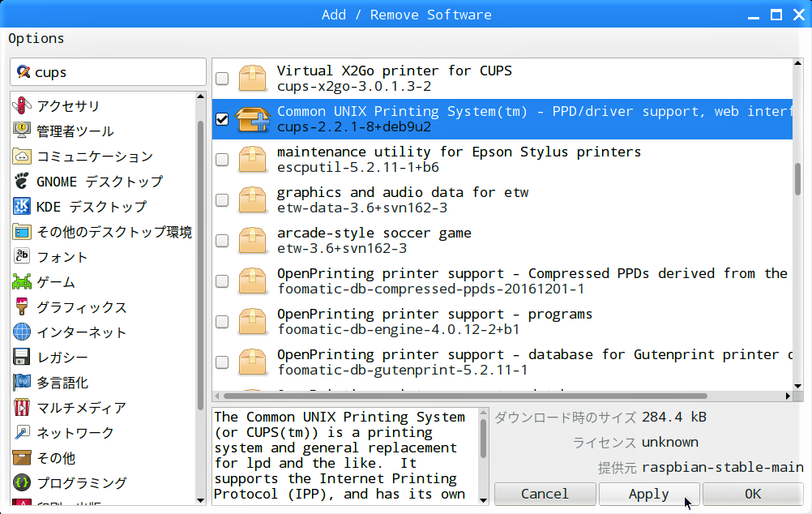Screen dimensions: 812x514
Task: Click the search magnifier icon
Action: click(23, 71)
